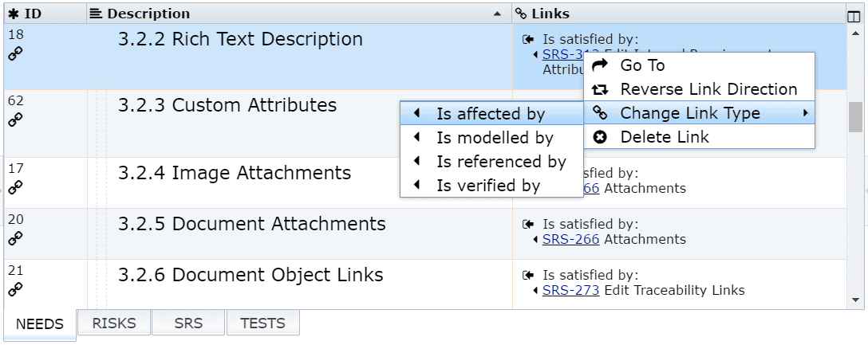Open the column chooser icon in the header
Image resolution: width=868 pixels, height=345 pixels.
854,17
